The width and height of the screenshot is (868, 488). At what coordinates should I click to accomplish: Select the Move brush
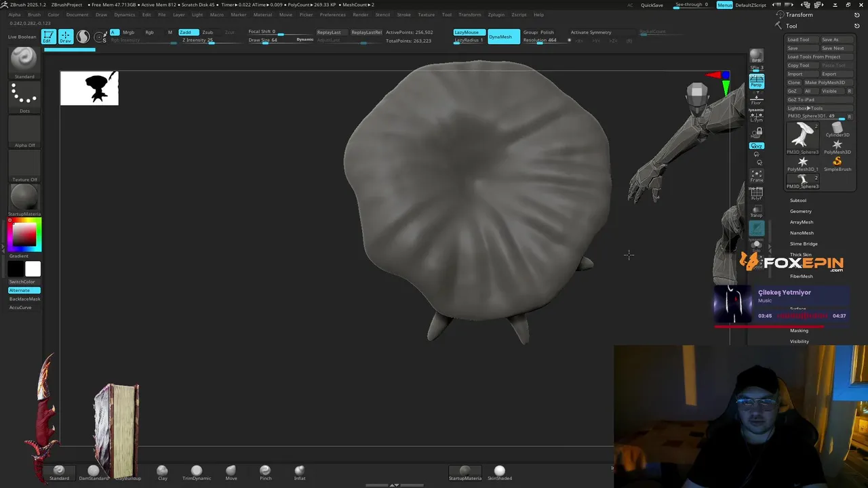click(x=231, y=473)
